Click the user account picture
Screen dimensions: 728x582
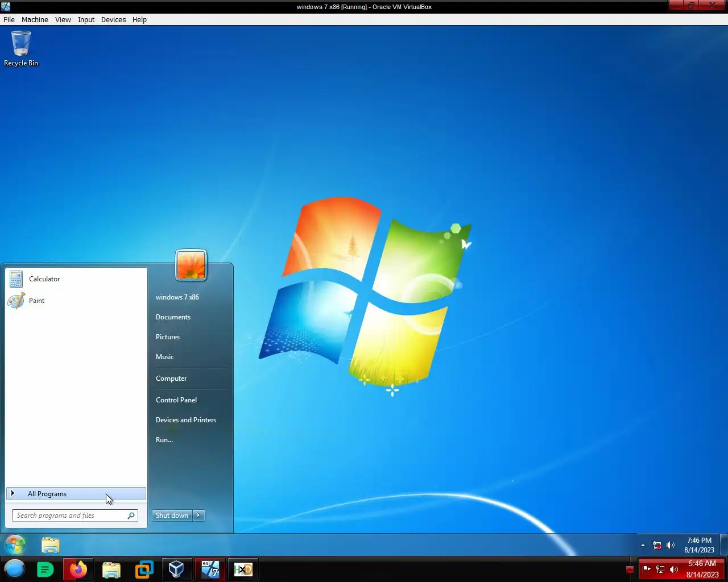pos(191,265)
